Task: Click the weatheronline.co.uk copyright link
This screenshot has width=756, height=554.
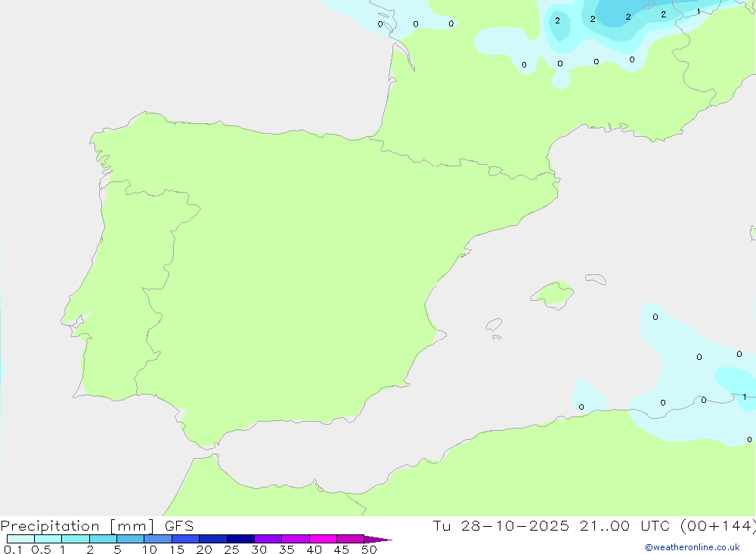Action: 692,547
